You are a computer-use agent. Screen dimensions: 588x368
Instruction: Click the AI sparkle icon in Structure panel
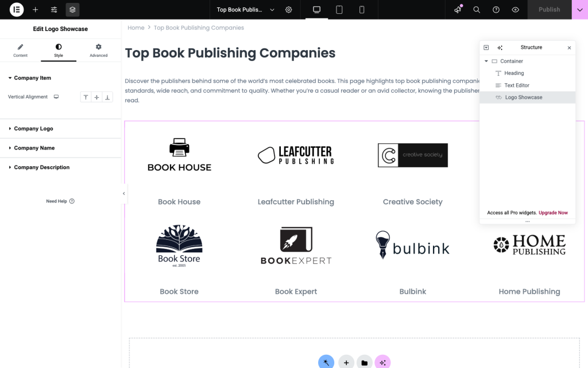(x=500, y=47)
